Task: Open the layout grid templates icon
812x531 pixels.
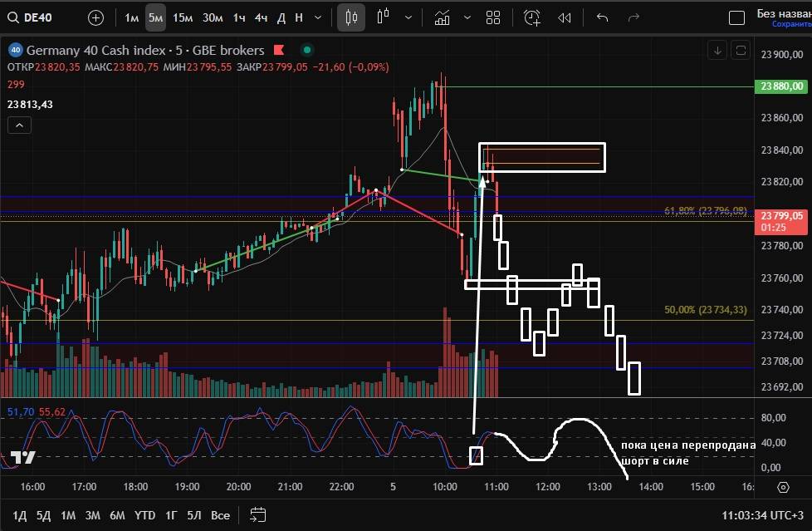Action: pos(493,17)
